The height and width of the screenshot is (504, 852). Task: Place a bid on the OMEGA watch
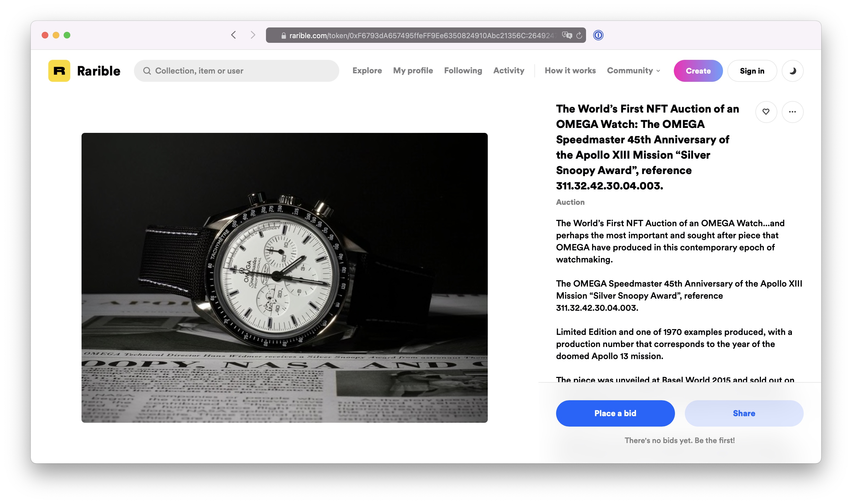pyautogui.click(x=615, y=413)
